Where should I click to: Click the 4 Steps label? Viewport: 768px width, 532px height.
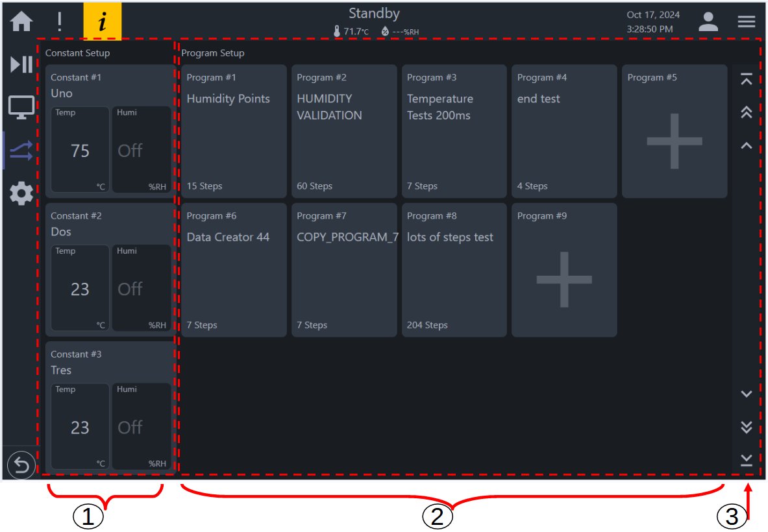tap(532, 186)
